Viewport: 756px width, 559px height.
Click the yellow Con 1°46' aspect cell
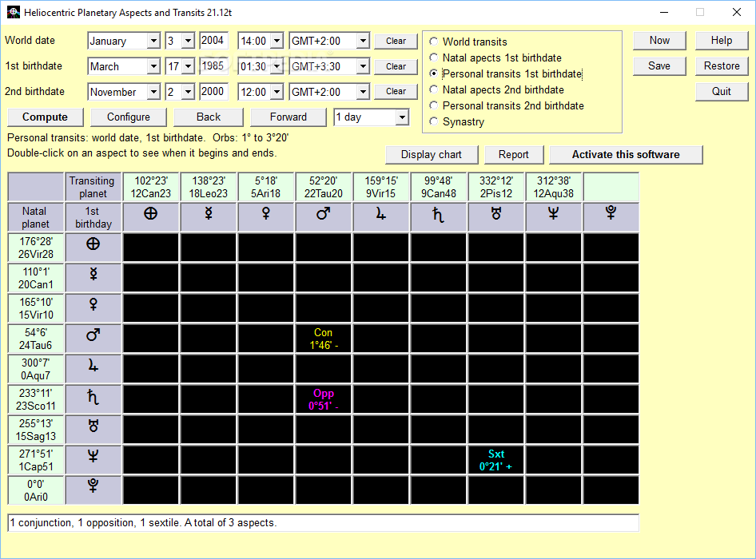click(x=323, y=339)
